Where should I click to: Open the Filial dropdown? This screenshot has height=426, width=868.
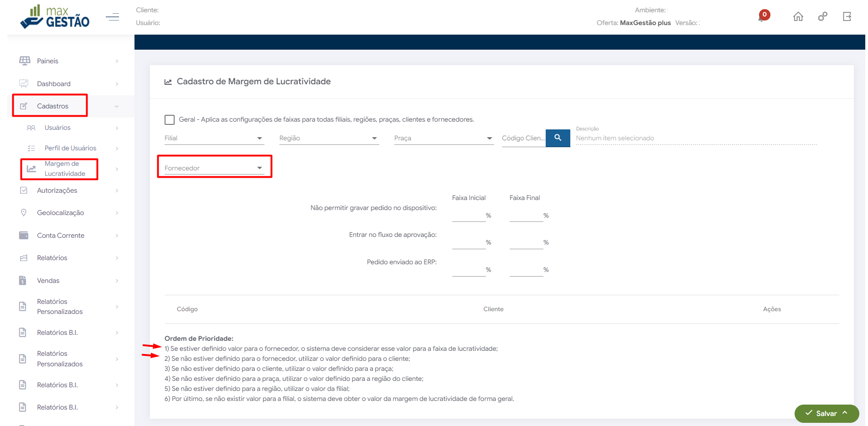(x=214, y=138)
